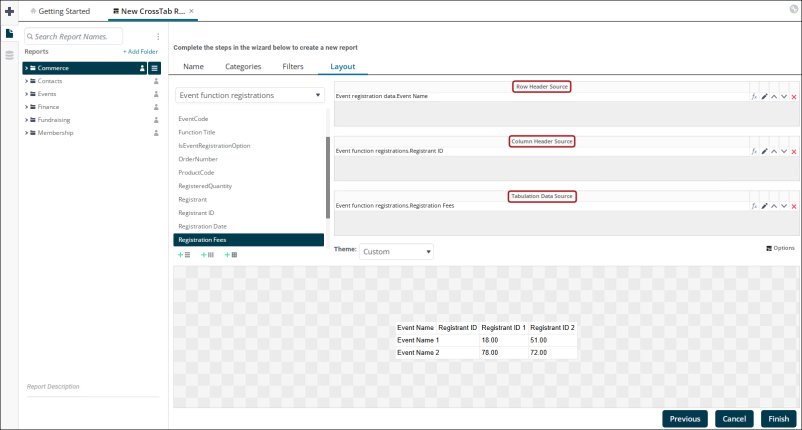802x430 pixels.
Task: Add selected field as tabulation data
Action: point(231,255)
